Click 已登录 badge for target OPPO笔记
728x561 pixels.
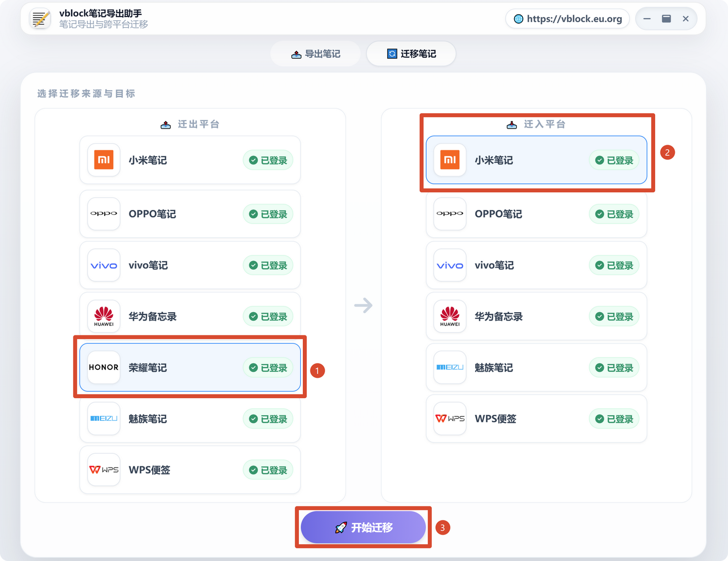[x=614, y=214]
